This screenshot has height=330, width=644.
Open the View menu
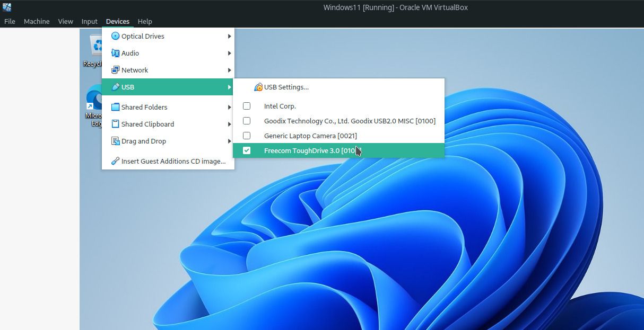point(65,21)
